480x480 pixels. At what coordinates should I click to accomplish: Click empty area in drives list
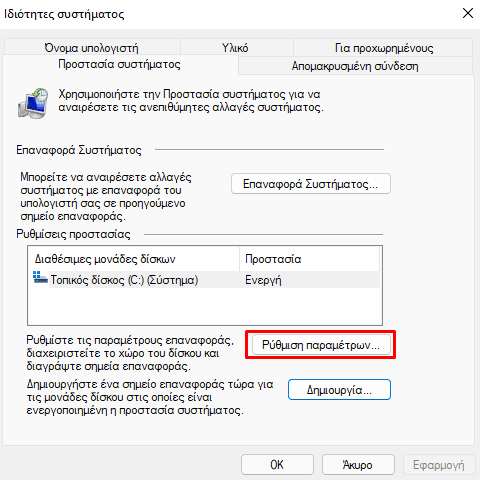205,306
